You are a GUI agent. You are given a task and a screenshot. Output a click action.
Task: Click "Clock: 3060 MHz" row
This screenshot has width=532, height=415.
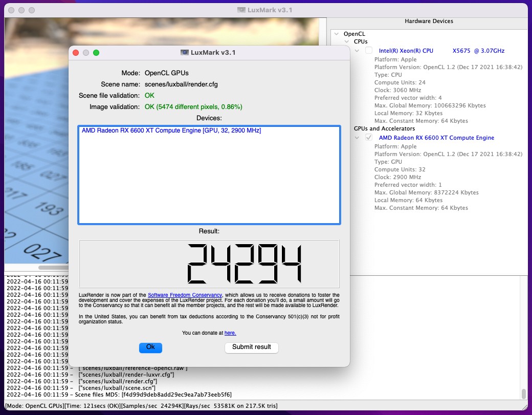(397, 90)
